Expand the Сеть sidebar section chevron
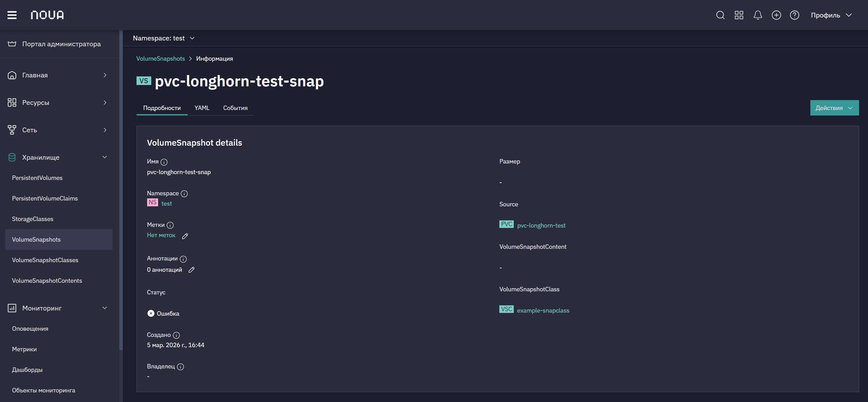This screenshot has width=868, height=402. [x=105, y=130]
